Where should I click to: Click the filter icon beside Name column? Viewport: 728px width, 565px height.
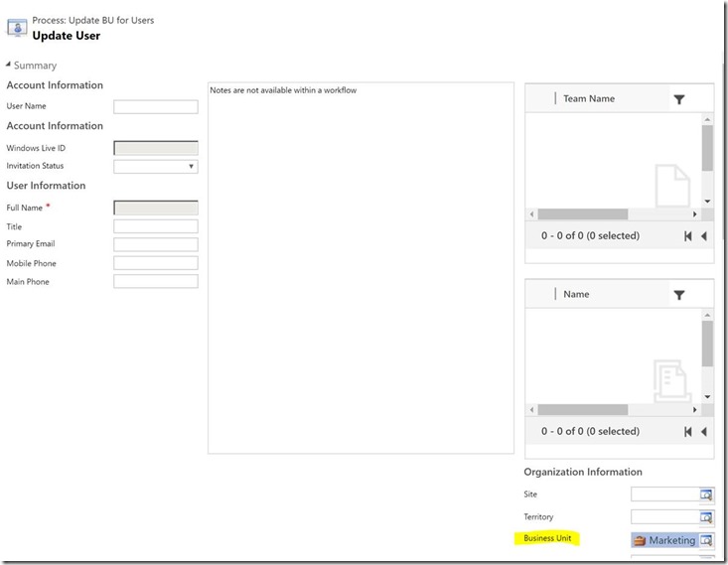pyautogui.click(x=678, y=295)
